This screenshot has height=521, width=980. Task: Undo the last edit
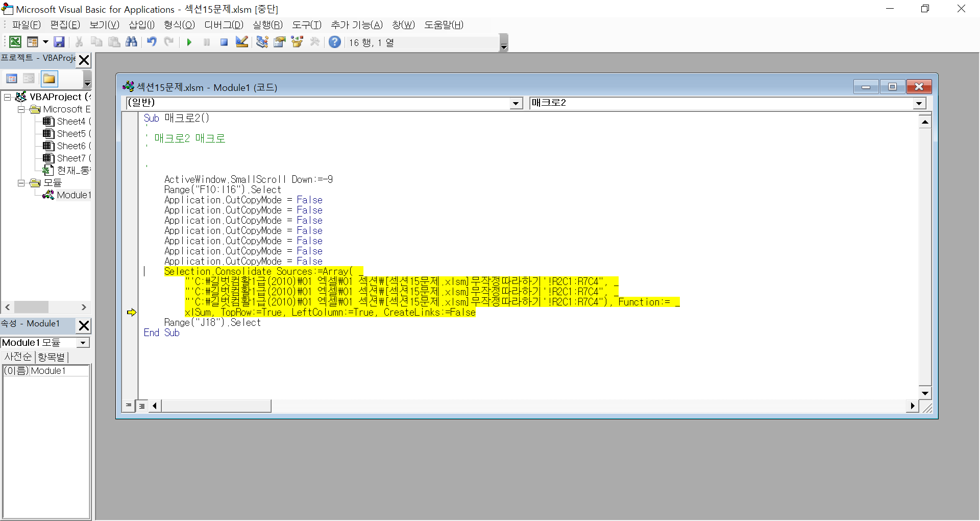(x=152, y=42)
